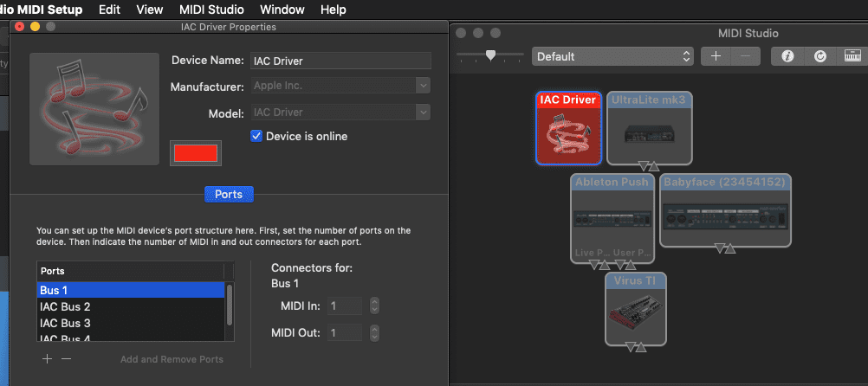Minimize the IAC Driver Properties window
Screen dimensions: 868x386
tap(35, 26)
